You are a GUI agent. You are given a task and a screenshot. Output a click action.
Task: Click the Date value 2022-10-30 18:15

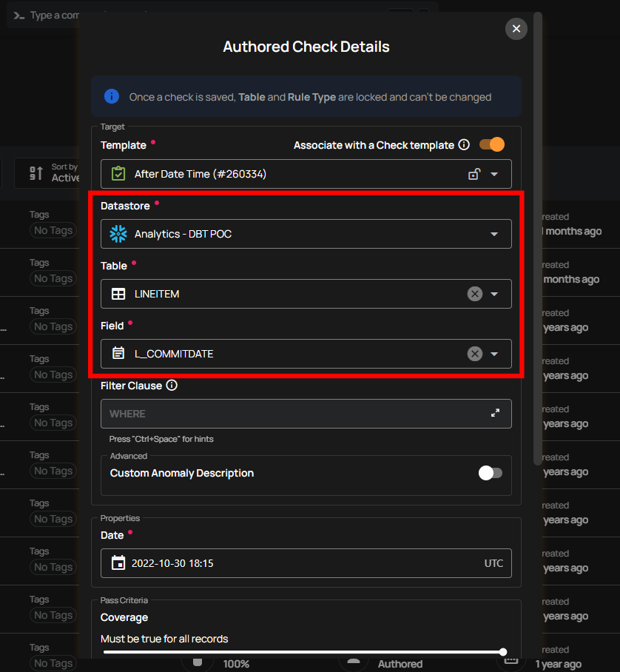172,563
